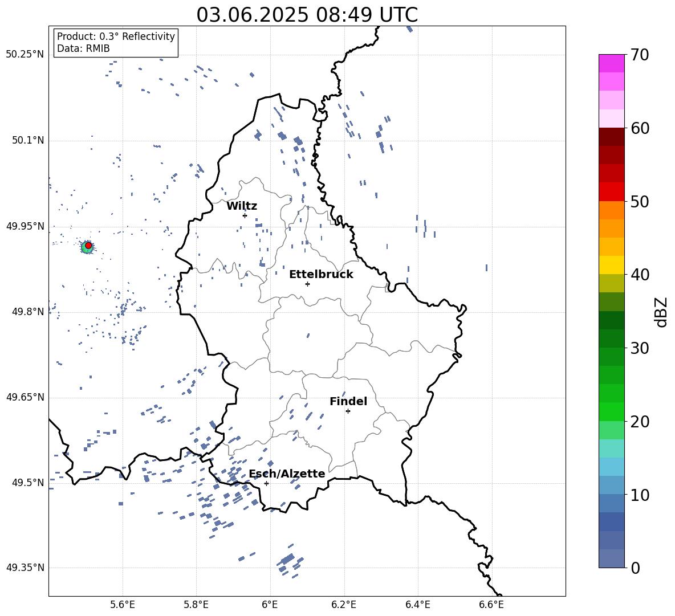Viewport: 675px width, 616px height.
Task: Click the 'Product: 0.3° Reflectivity' text
Action: point(116,36)
